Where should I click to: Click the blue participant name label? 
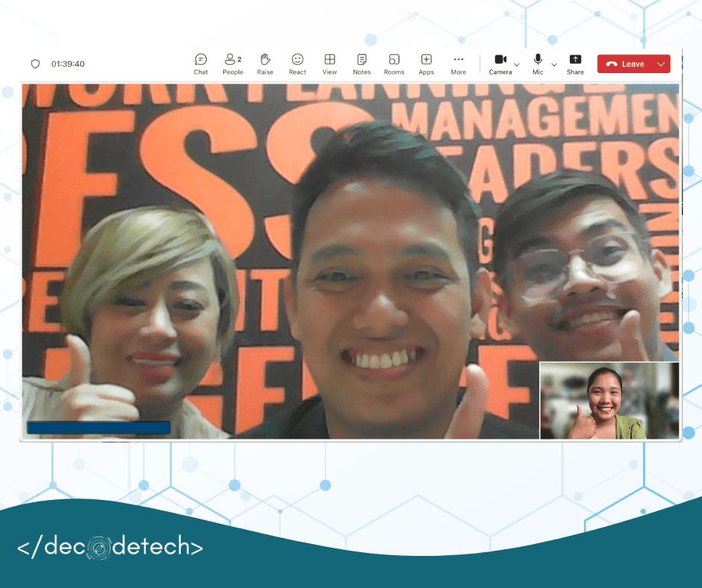(x=99, y=428)
